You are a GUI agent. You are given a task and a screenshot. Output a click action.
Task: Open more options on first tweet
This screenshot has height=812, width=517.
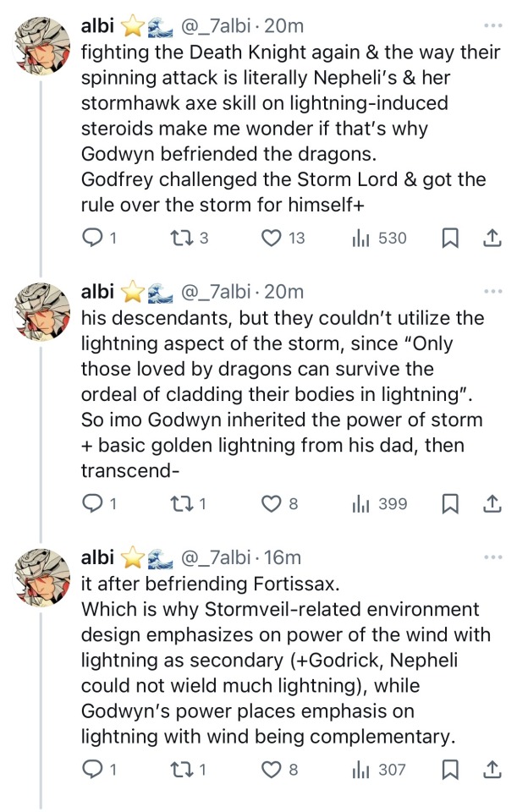tap(492, 26)
